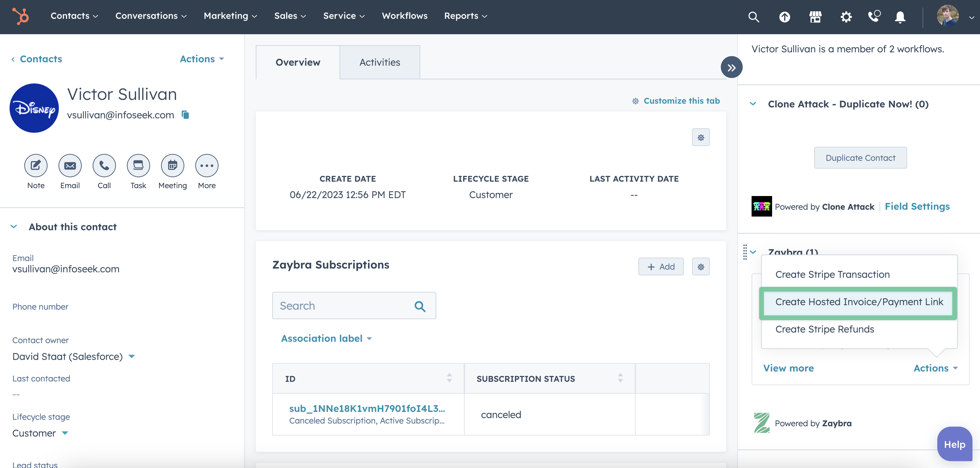Click the Email property value vsullivan@infoseek.com

[66, 269]
